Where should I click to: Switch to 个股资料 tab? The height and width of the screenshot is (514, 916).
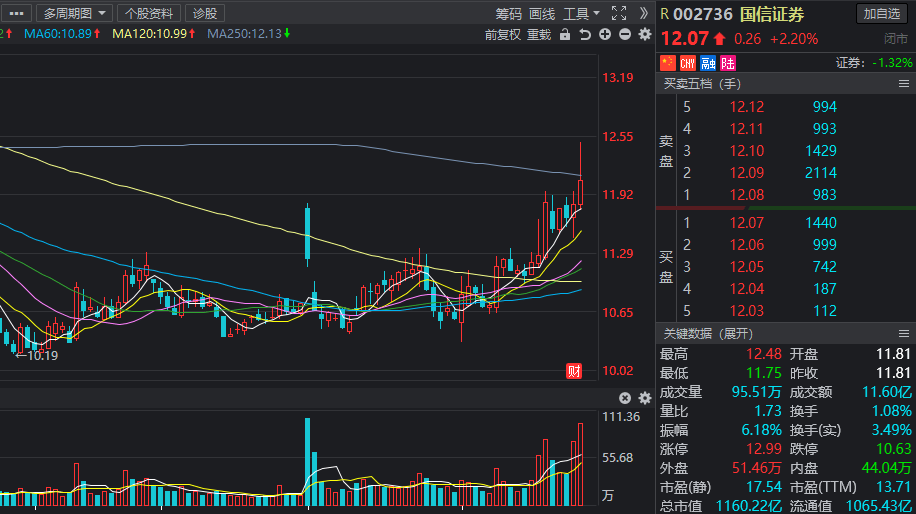pyautogui.click(x=150, y=13)
